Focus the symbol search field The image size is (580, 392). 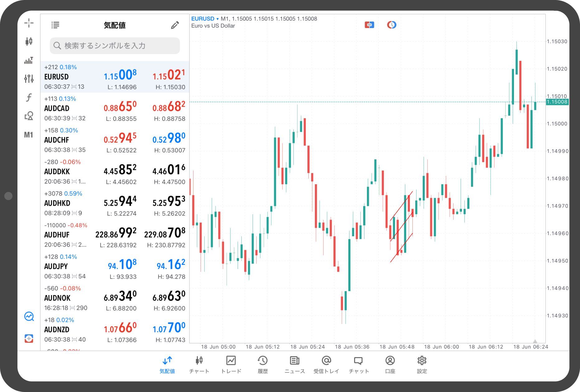pos(115,46)
